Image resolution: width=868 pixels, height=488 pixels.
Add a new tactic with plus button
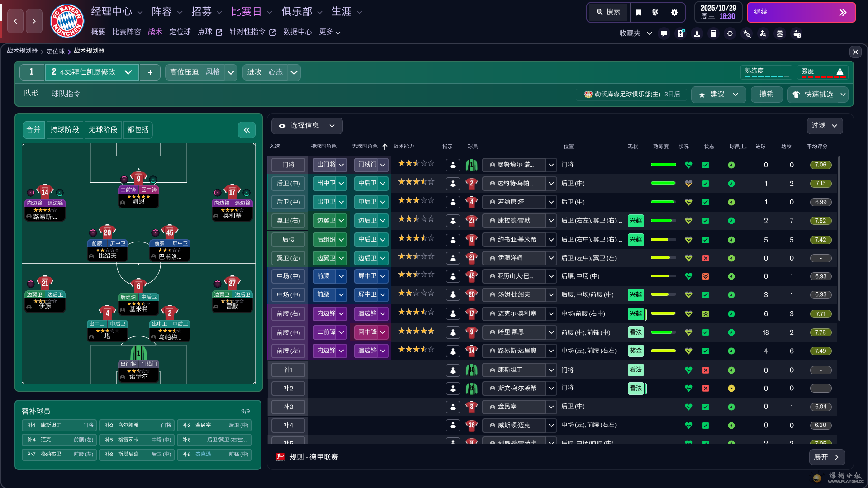pyautogui.click(x=150, y=72)
